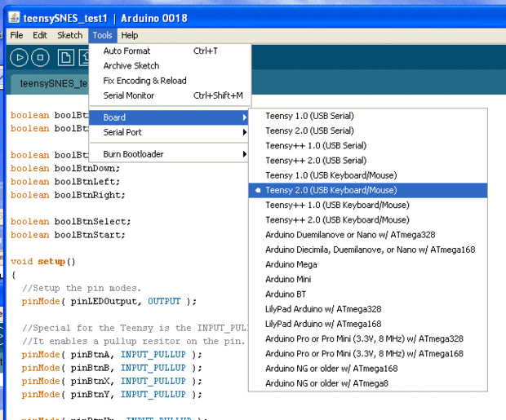506x420 pixels.
Task: Click the 'boolBtnSelect;' declaration line
Action: [71, 222]
